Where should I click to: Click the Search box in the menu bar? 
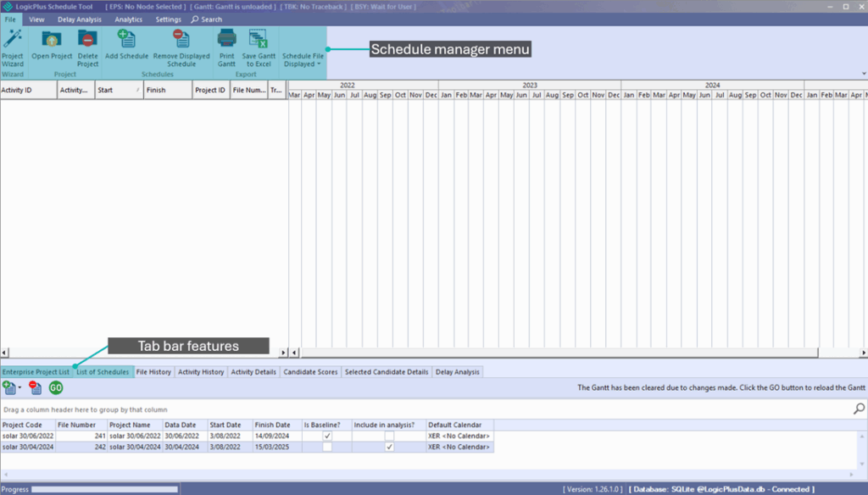click(208, 19)
